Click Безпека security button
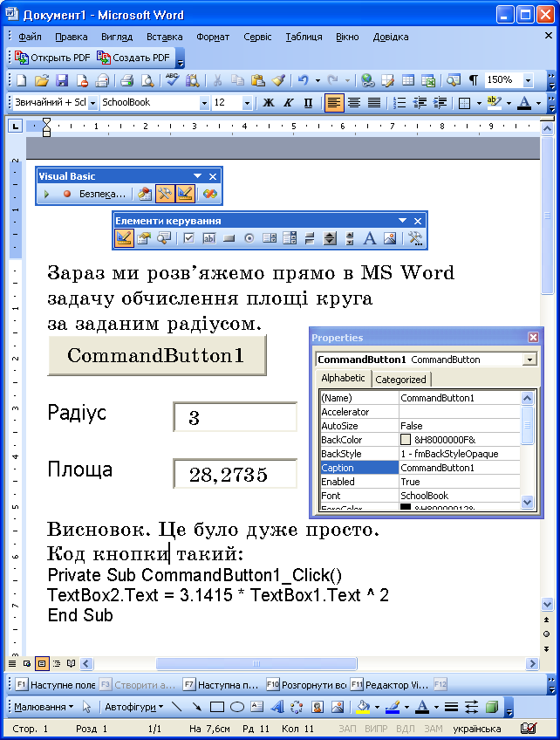The width and height of the screenshot is (560, 740). coord(102,194)
